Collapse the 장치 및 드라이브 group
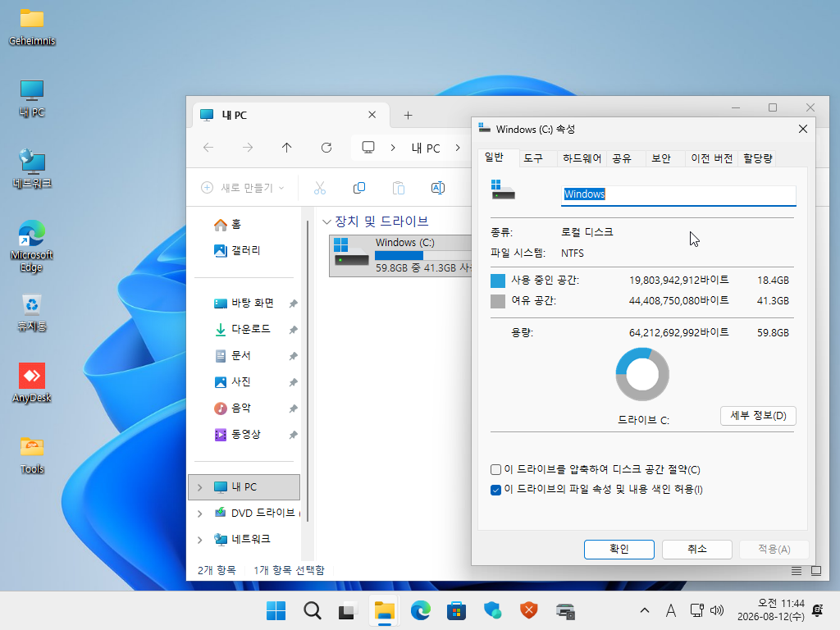This screenshot has width=840, height=630. click(x=326, y=221)
